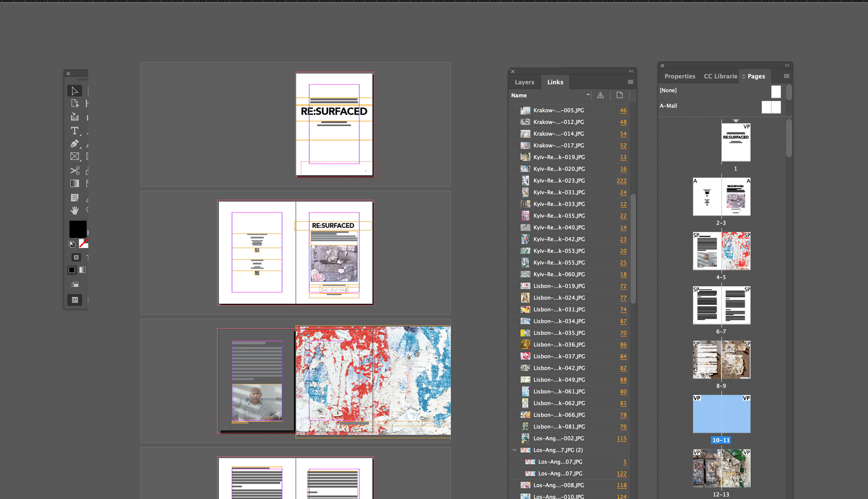This screenshot has width=868, height=499.
Task: Click the warning status column icon in Links
Action: 600,95
